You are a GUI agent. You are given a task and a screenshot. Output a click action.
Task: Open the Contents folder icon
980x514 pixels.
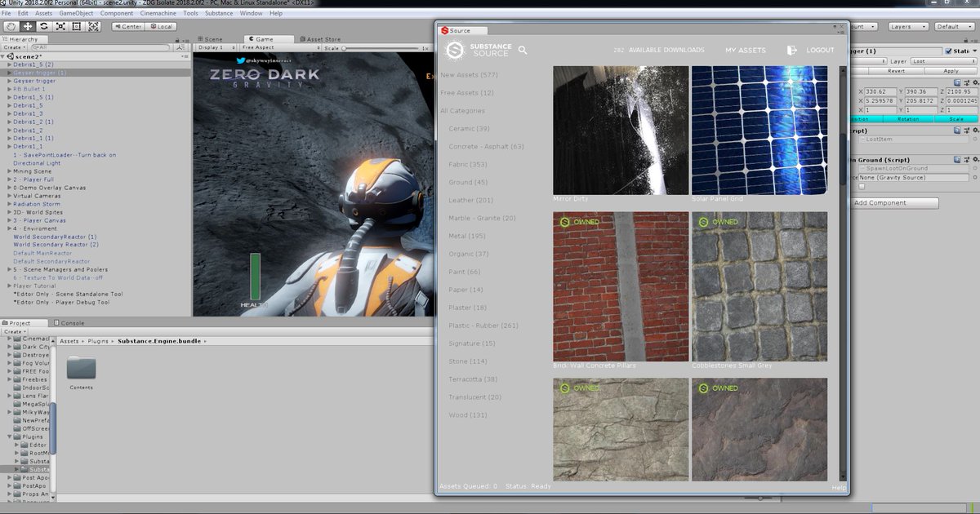click(x=81, y=368)
